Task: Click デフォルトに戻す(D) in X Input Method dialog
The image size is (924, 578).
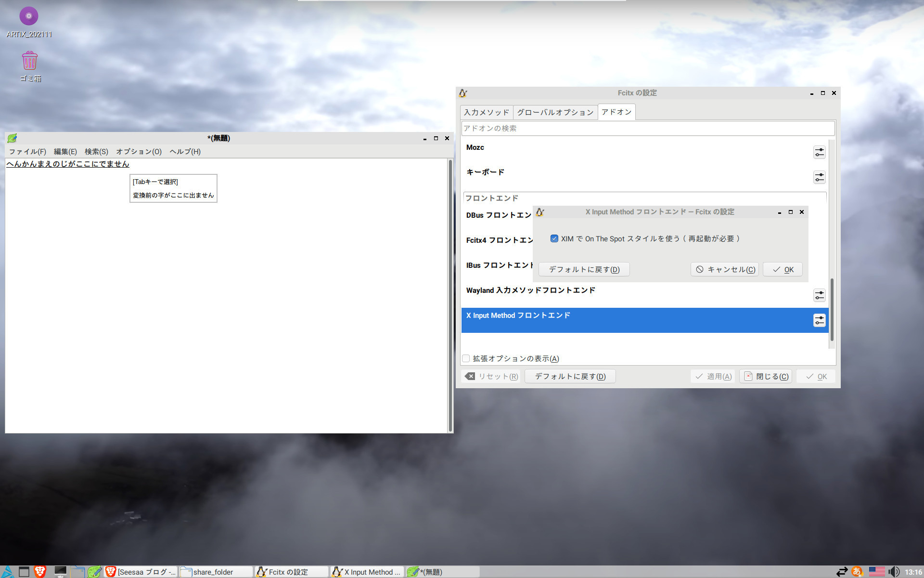Action: (584, 269)
